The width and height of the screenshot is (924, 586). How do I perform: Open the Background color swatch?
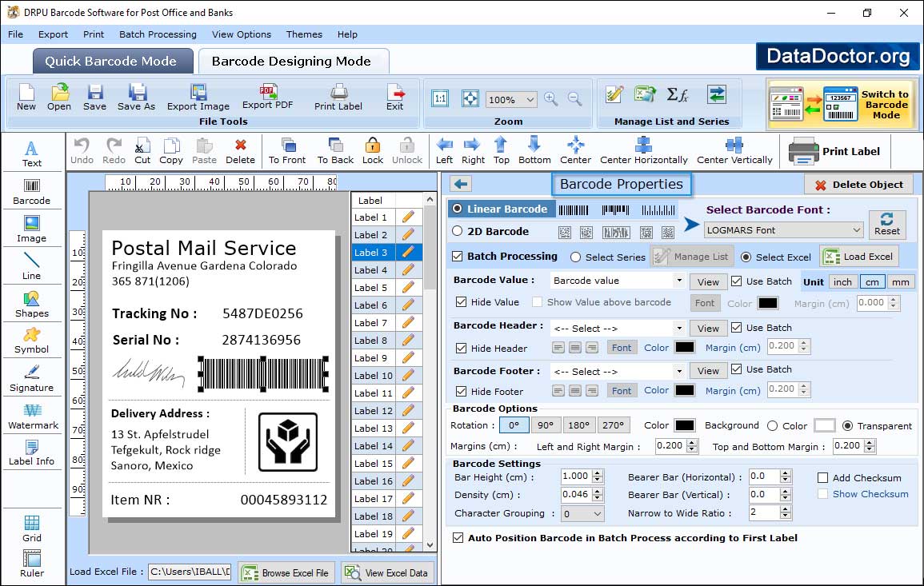825,425
